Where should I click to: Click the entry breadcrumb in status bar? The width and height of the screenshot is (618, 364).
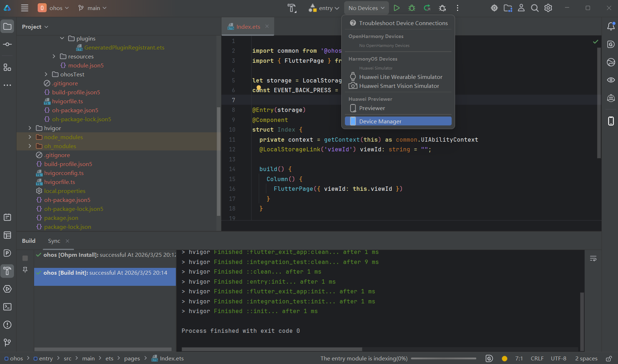pos(43,358)
